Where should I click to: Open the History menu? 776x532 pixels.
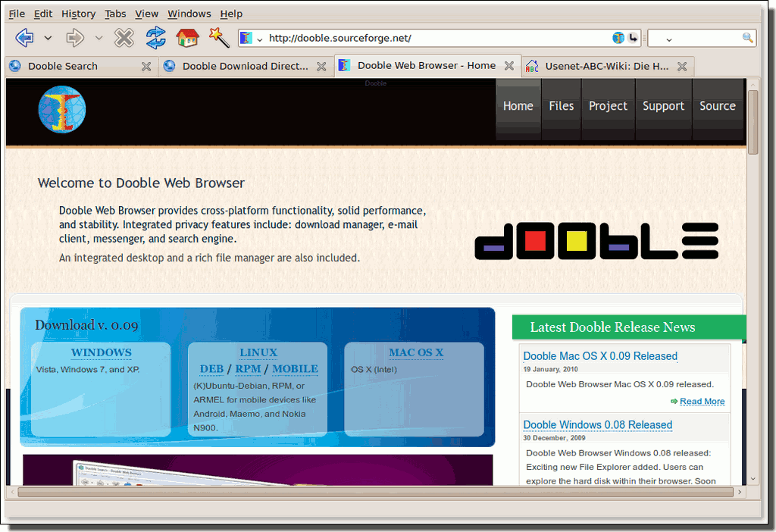coord(78,14)
